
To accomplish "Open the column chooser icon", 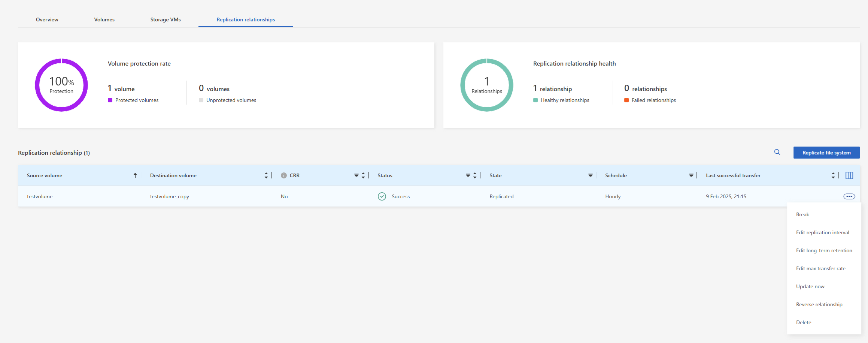I will click(x=849, y=175).
